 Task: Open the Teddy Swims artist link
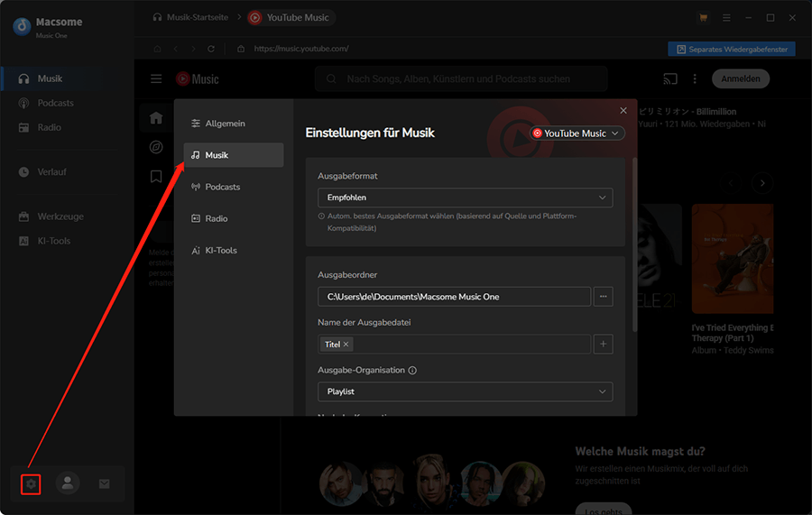(749, 351)
